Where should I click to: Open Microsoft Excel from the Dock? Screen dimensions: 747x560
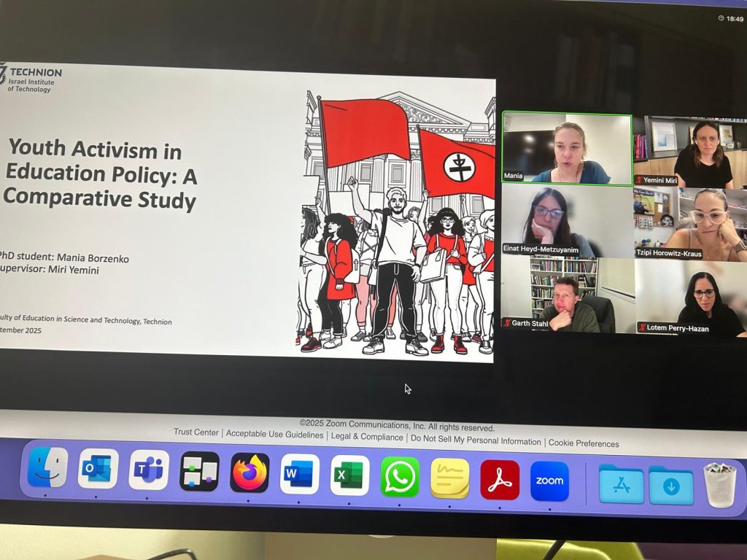point(349,475)
